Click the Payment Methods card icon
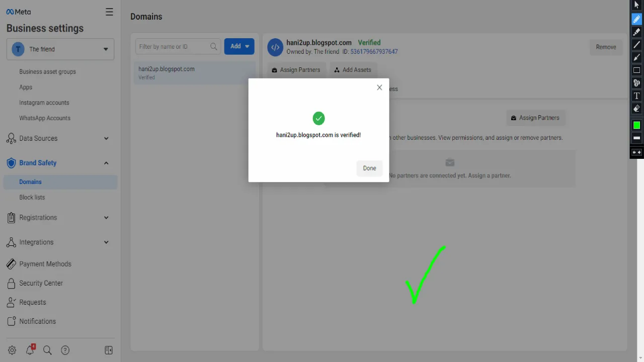Screen dimensions: 644x362 click(11, 264)
